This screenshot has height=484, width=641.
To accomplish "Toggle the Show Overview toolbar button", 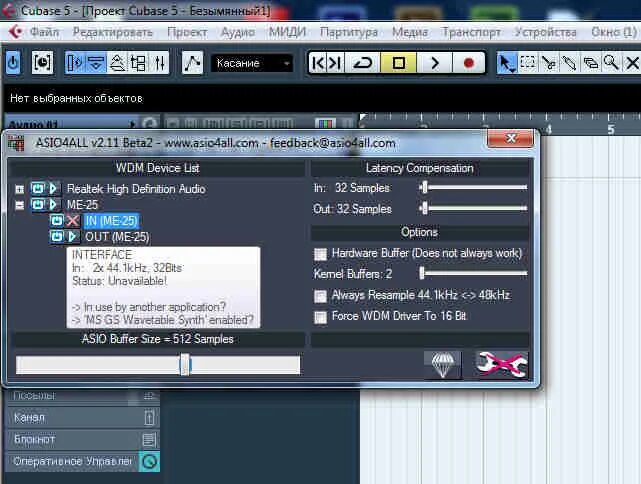I will pyautogui.click(x=117, y=63).
